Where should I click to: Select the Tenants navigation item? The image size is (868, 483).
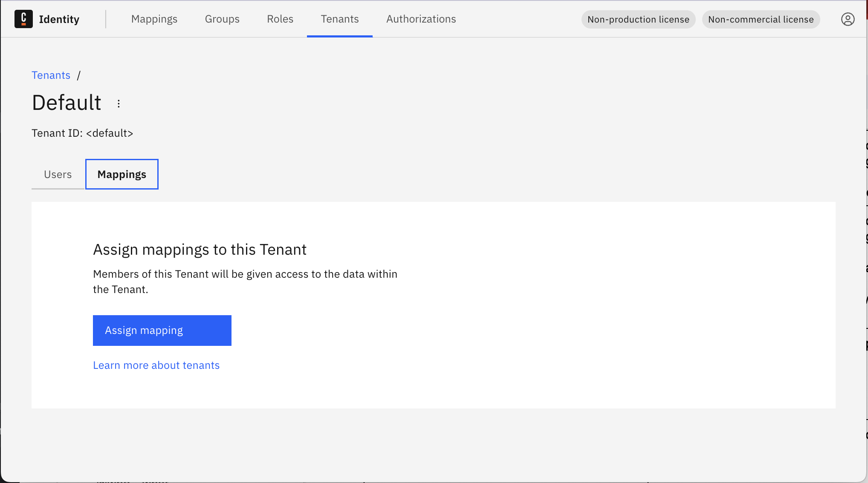click(339, 19)
